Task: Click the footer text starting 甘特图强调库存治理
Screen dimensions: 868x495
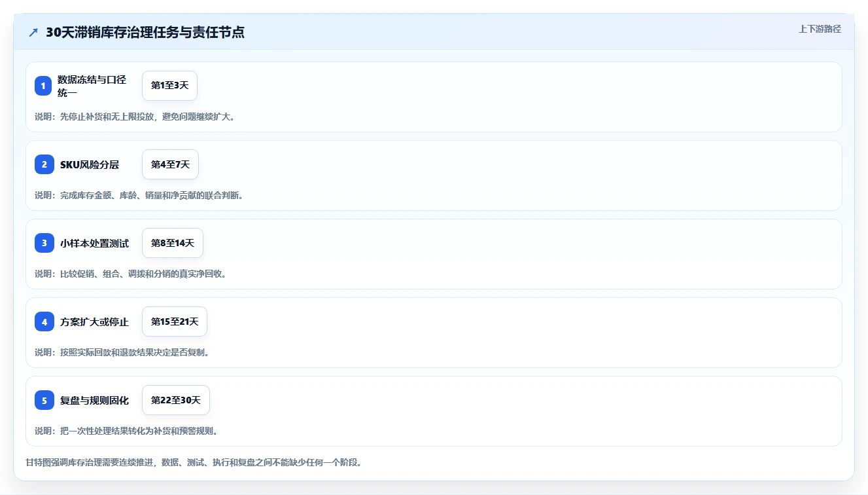Action: (194, 462)
